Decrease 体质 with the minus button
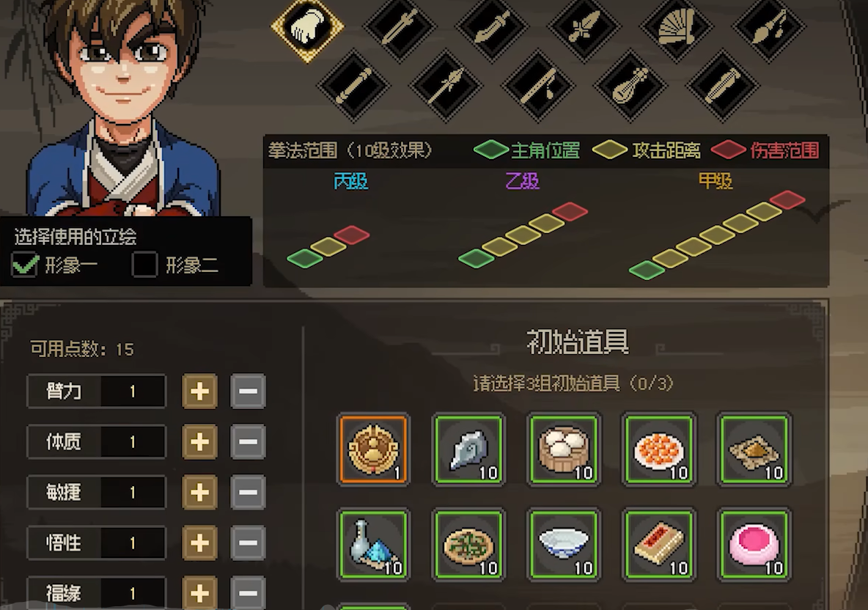Image resolution: width=868 pixels, height=610 pixels. (248, 441)
